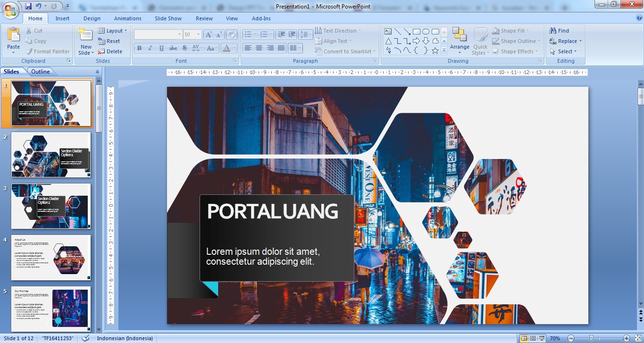Pick the Isosceles Triangle shape
The width and height of the screenshot is (644, 343).
(388, 41)
